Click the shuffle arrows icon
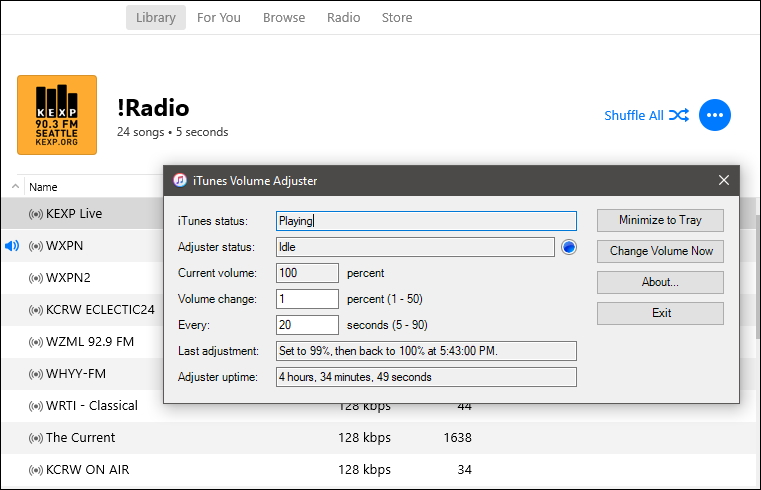Viewport: 761px width, 490px height. coord(678,115)
